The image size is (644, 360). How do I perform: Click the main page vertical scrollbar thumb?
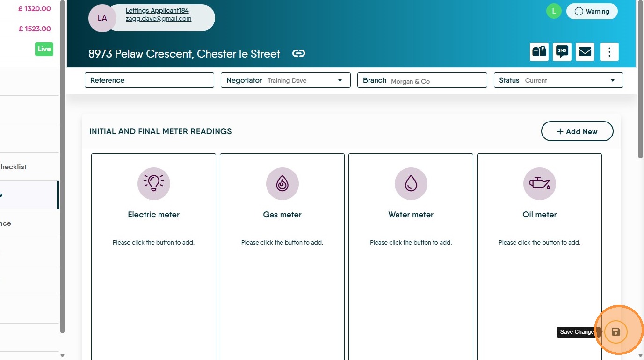641,79
